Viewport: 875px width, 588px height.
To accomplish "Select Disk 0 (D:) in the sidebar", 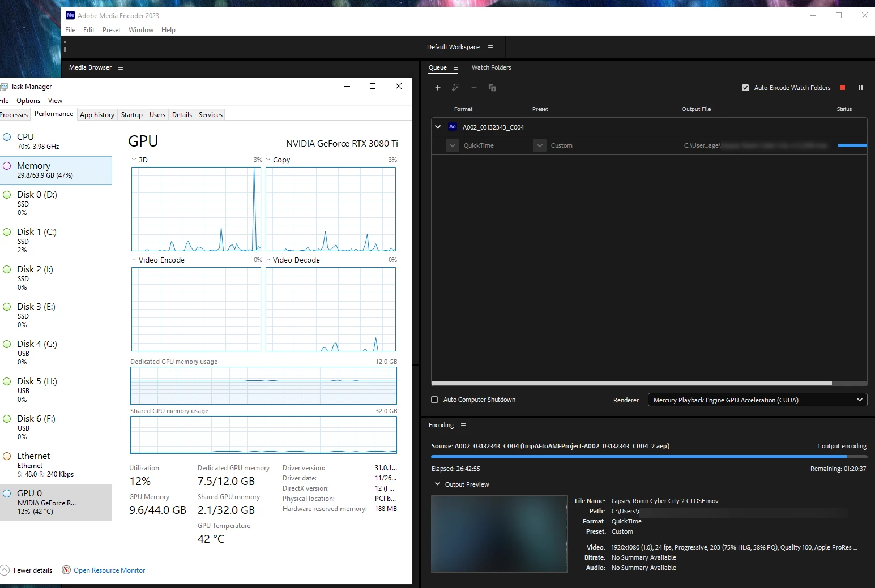I will (x=56, y=204).
